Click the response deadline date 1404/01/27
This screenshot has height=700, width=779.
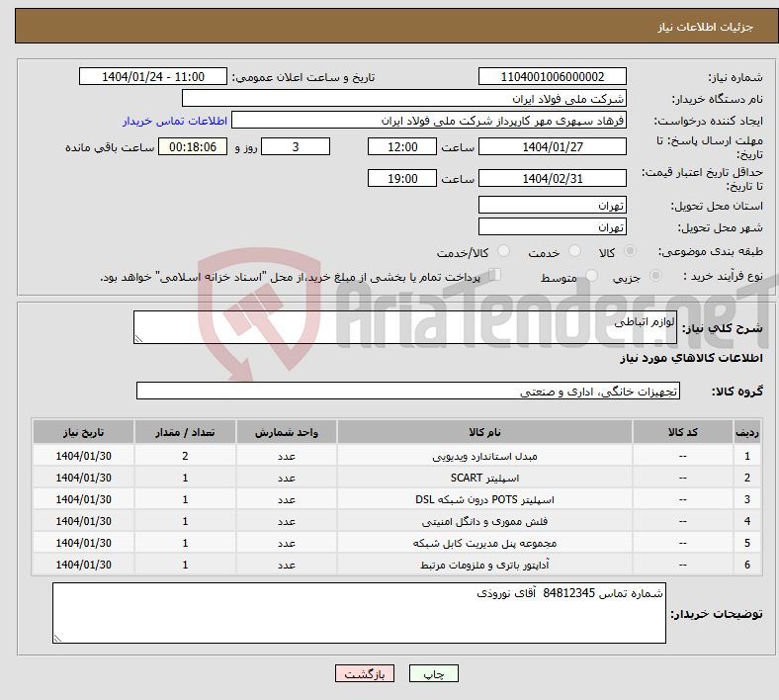(x=552, y=146)
